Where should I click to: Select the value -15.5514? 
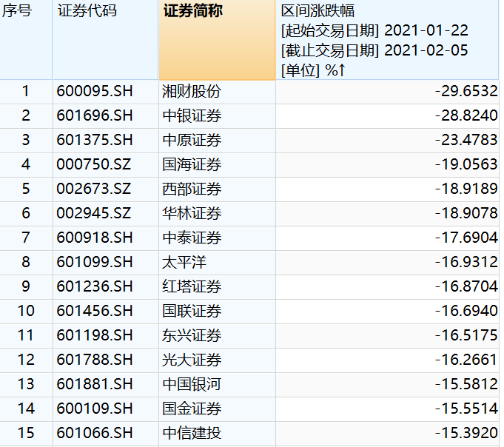coord(466,409)
